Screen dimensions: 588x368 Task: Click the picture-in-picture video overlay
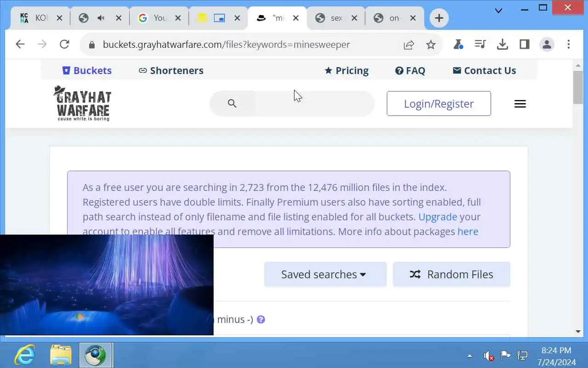coord(107,285)
